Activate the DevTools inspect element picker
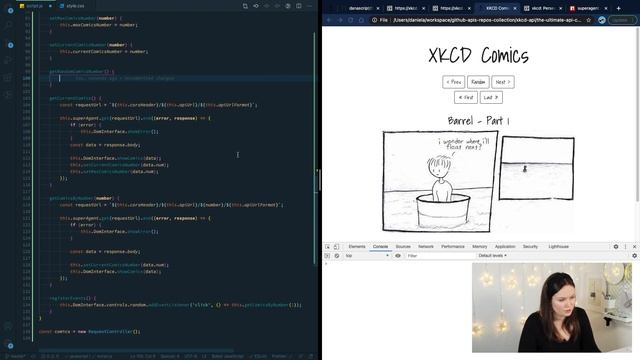Image resolution: width=640 pixels, height=360 pixels. (327, 247)
